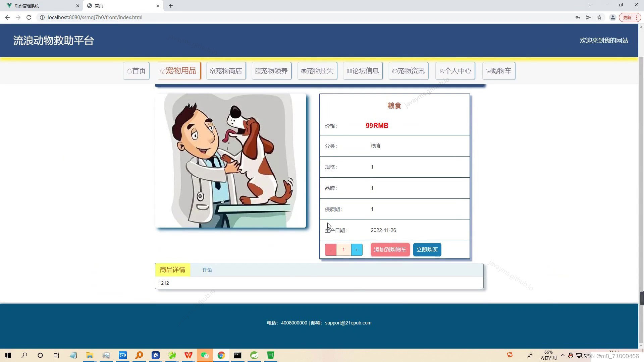Open WPS Office from the taskbar

pos(188,355)
